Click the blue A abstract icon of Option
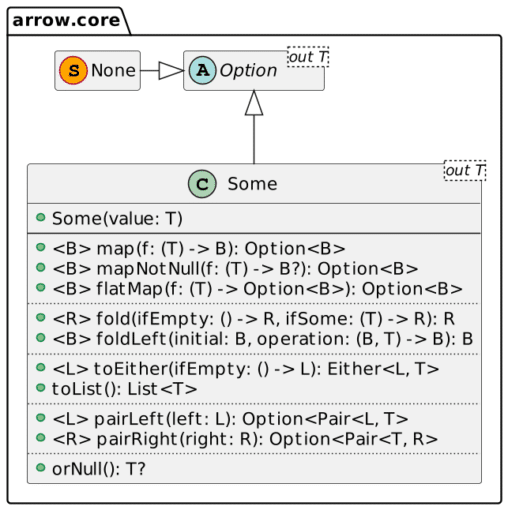The image size is (508, 510). tap(203, 70)
